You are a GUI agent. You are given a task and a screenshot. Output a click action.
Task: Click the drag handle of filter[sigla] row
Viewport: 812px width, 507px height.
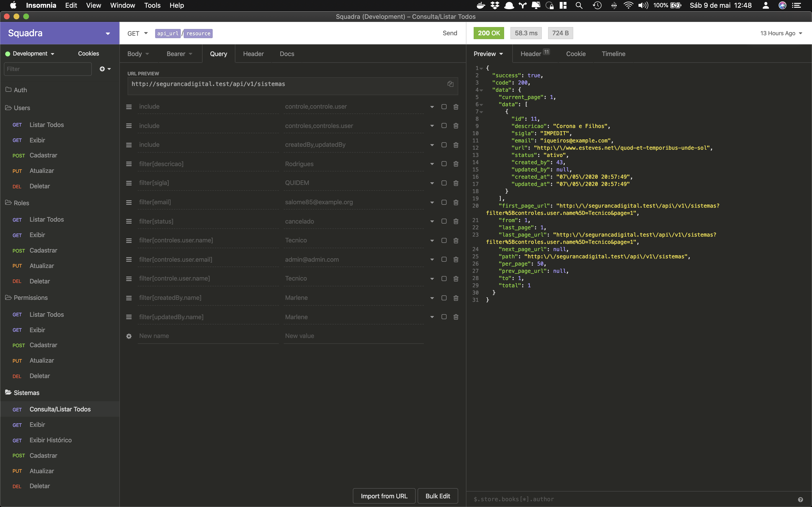129,183
